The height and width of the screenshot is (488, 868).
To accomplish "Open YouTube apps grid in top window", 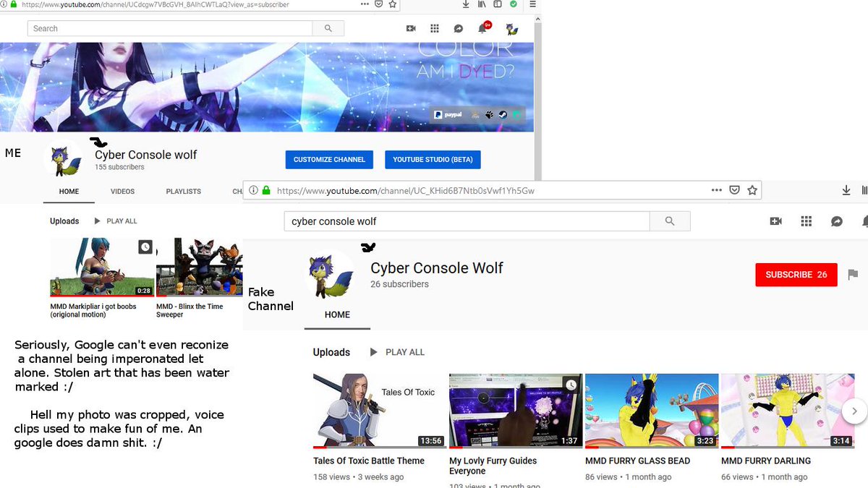I will (x=435, y=28).
